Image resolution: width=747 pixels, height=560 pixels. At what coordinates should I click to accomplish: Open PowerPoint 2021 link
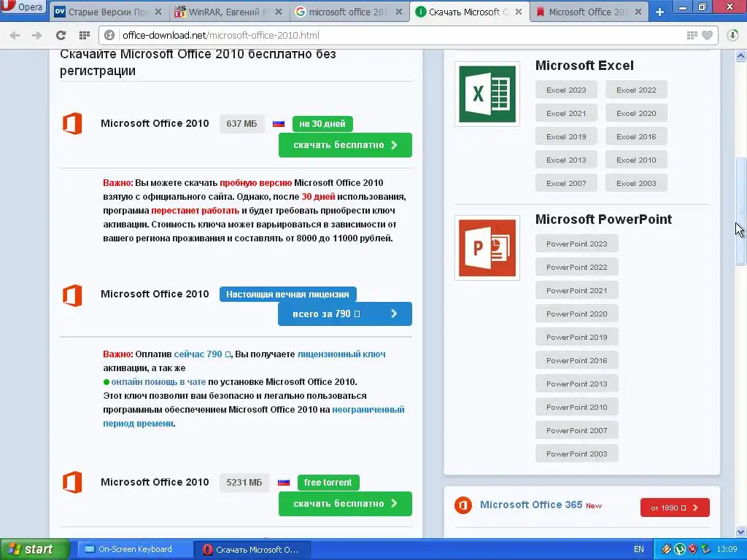(x=577, y=290)
